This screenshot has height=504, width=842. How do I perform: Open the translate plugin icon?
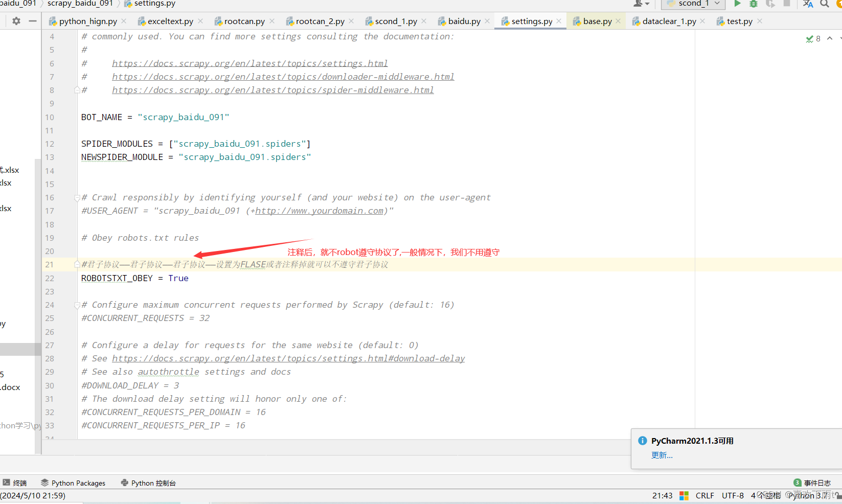808,4
